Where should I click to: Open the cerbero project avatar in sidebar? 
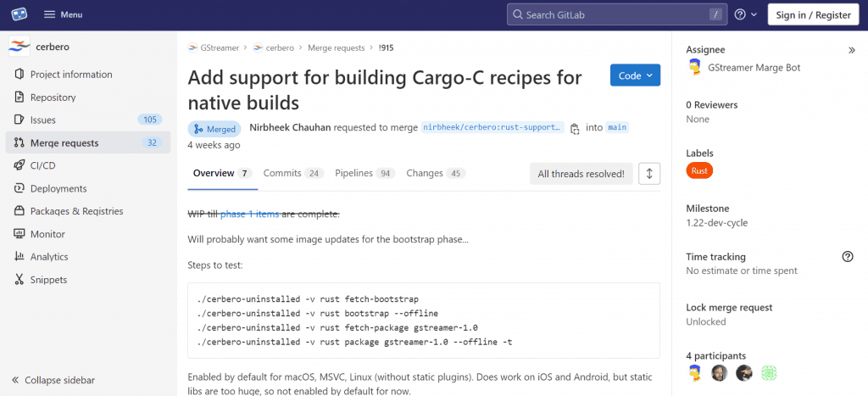pyautogui.click(x=19, y=47)
